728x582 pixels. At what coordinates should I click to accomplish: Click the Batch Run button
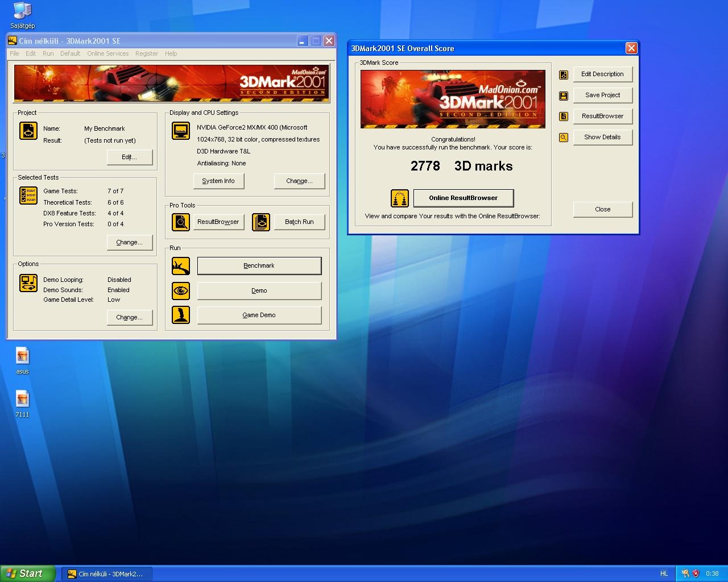[x=299, y=222]
